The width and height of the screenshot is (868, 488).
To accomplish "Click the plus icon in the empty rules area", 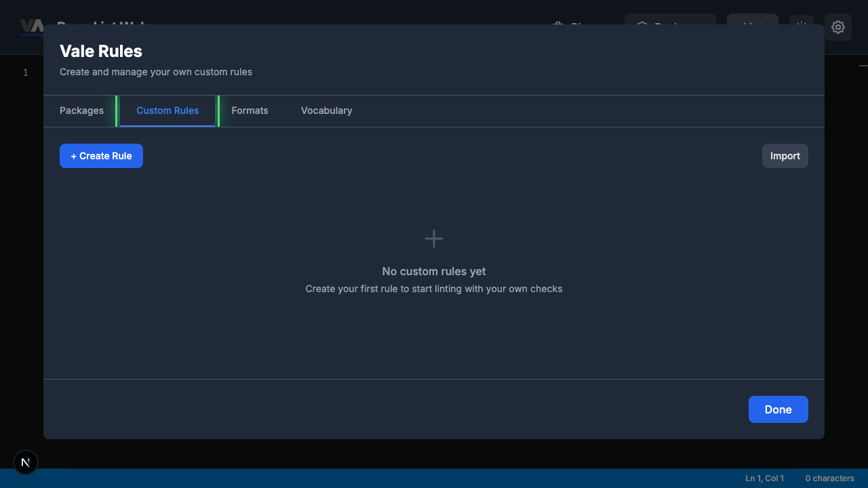I will pyautogui.click(x=433, y=239).
